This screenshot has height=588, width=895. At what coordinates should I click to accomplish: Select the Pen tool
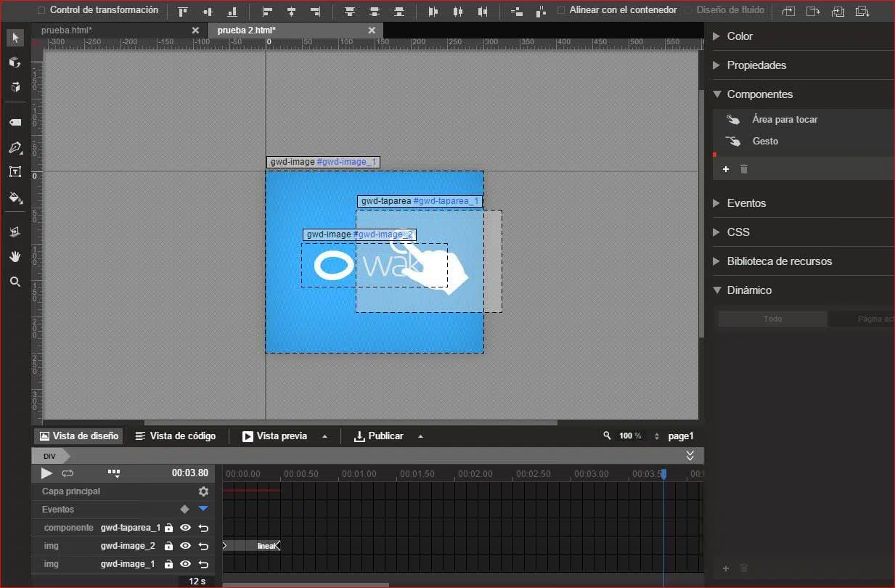15,148
